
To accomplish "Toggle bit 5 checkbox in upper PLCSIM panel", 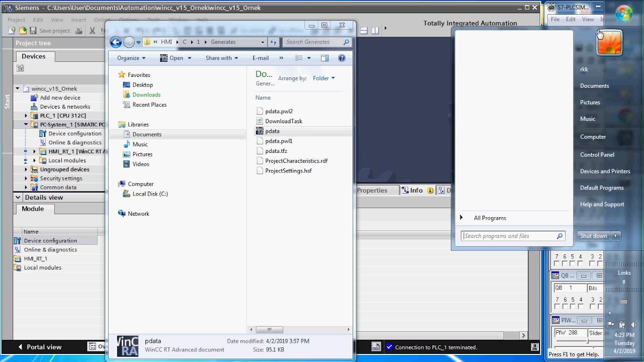I will (x=573, y=263).
